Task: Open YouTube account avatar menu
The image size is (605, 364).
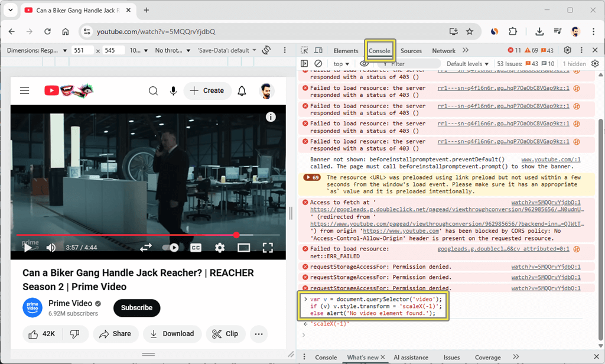Action: point(266,91)
